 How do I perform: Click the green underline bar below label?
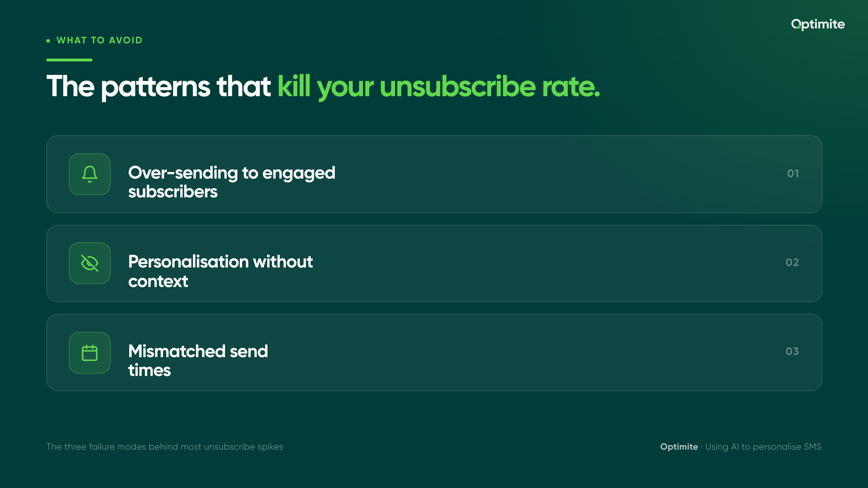69,60
